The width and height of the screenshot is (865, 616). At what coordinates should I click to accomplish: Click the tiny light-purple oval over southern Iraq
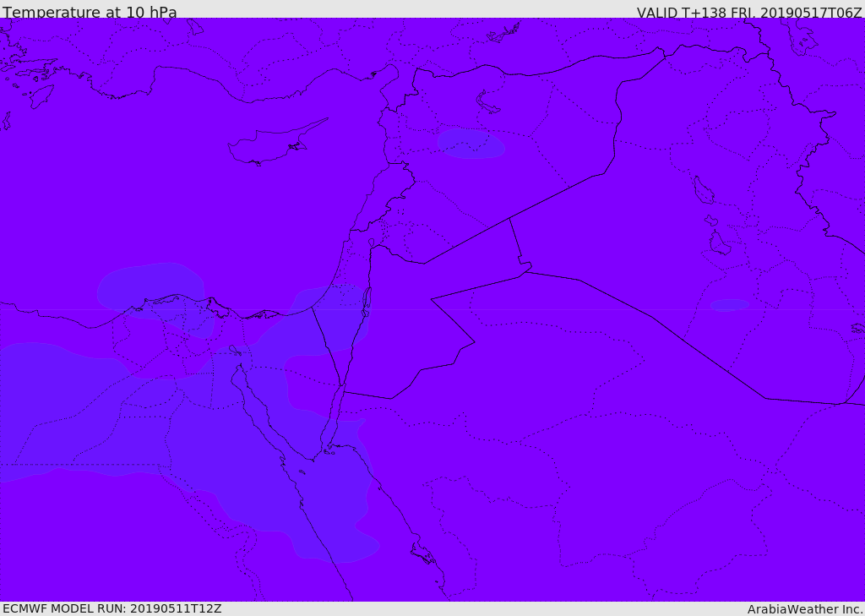(729, 305)
